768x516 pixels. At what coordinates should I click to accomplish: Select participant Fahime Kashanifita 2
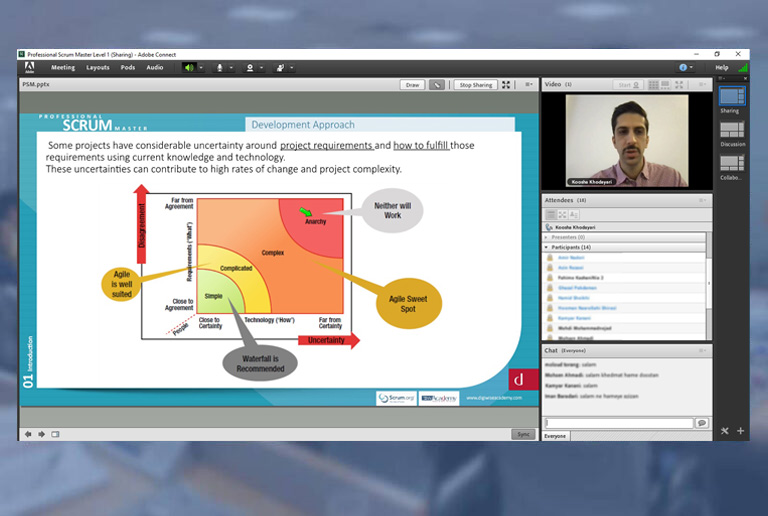(x=624, y=278)
